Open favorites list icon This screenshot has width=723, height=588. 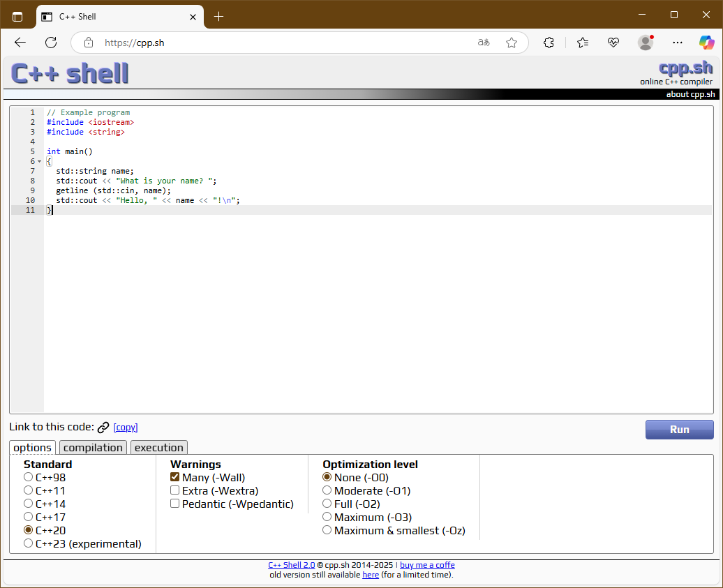pos(582,43)
